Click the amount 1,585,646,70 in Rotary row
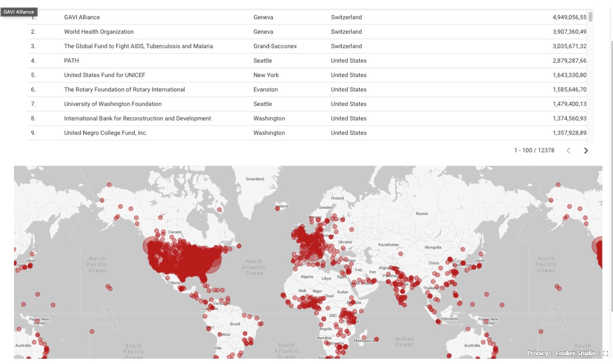The image size is (613, 364). pos(570,89)
